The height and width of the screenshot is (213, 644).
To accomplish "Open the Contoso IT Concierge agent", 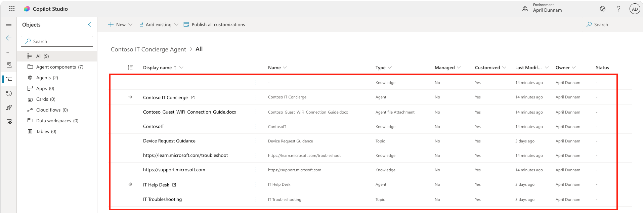I will coord(165,97).
